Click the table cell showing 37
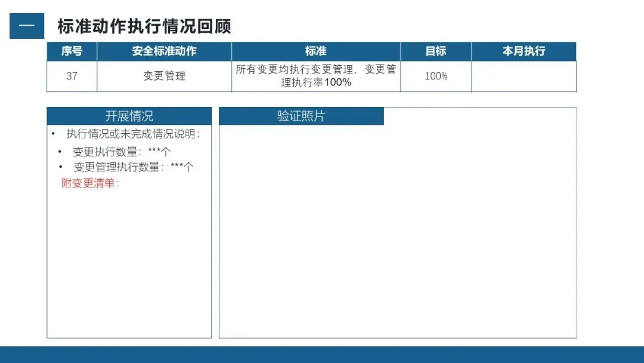This screenshot has height=363, width=644. point(72,76)
